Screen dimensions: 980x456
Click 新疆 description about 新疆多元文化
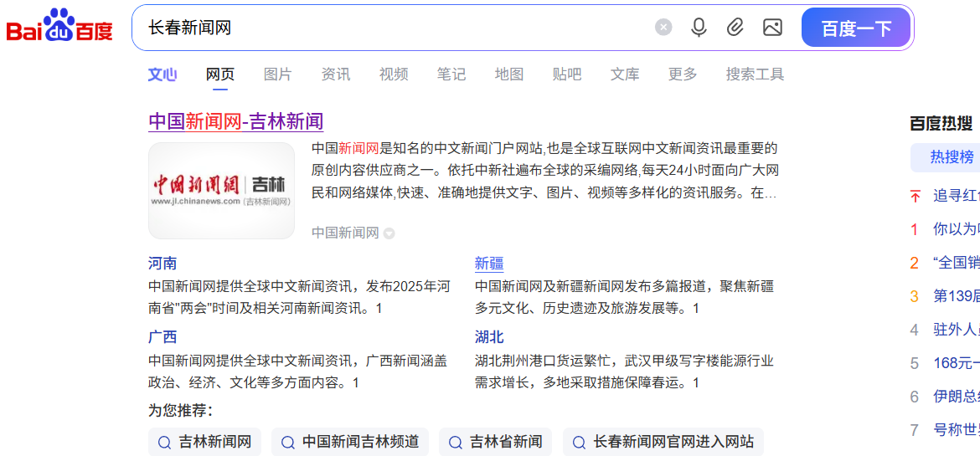coord(624,297)
